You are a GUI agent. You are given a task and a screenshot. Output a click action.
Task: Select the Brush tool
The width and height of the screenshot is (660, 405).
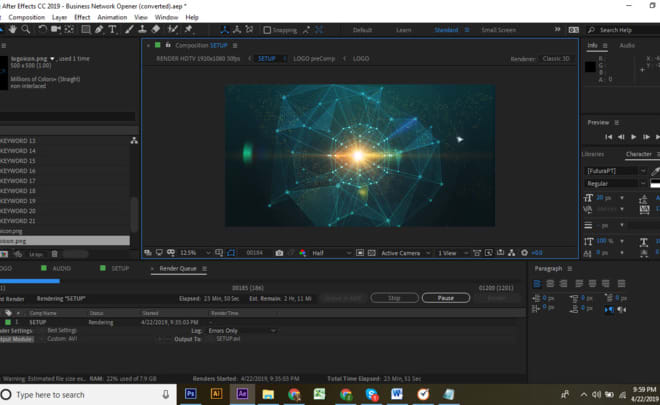tap(129, 29)
